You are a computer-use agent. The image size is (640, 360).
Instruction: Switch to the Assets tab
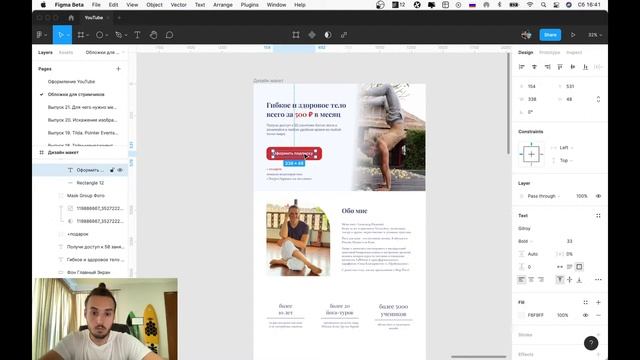66,53
